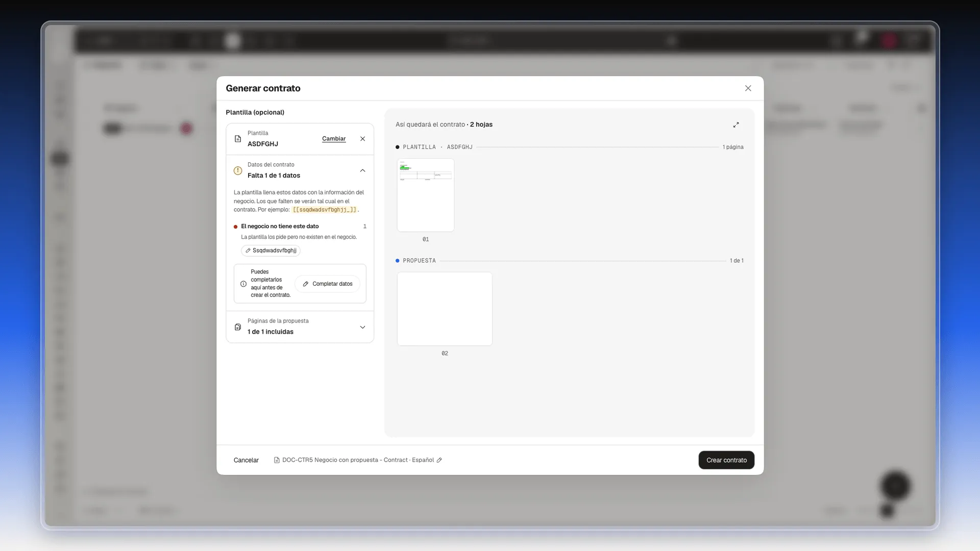Remove the ASDFGHJ template with its X icon
980x551 pixels.
[362, 139]
